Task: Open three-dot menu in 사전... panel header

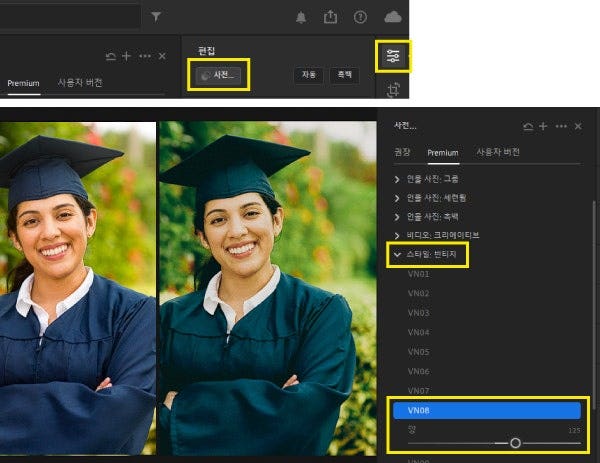Action: [561, 126]
